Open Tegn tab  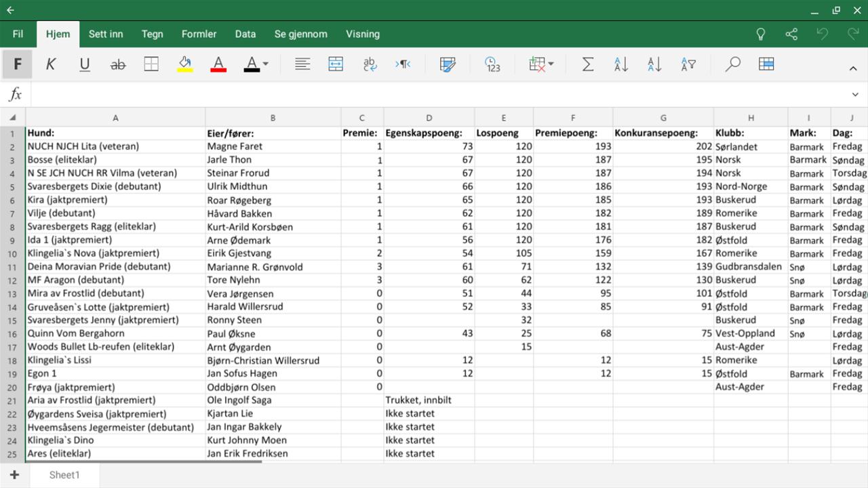(x=152, y=34)
